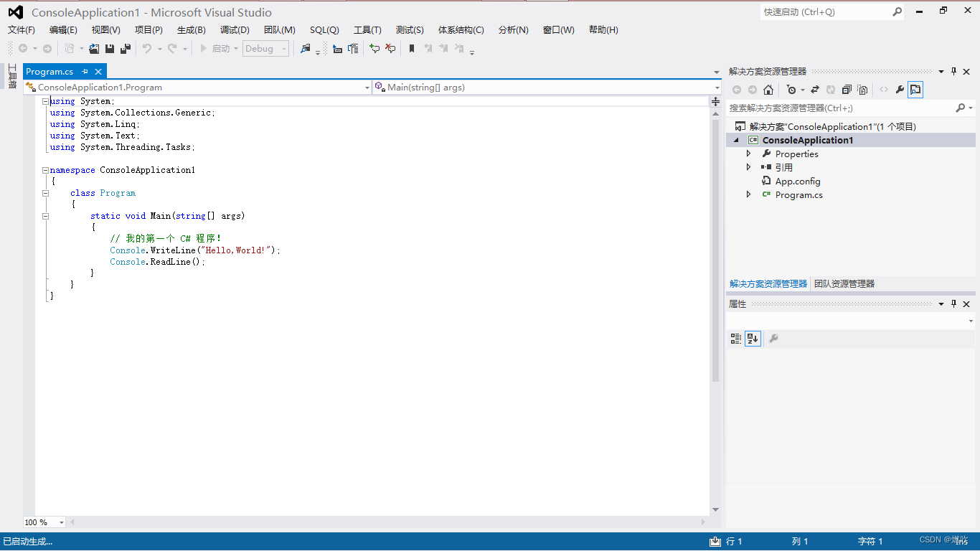
Task: Pin the Program.cs tab
Action: [x=85, y=72]
